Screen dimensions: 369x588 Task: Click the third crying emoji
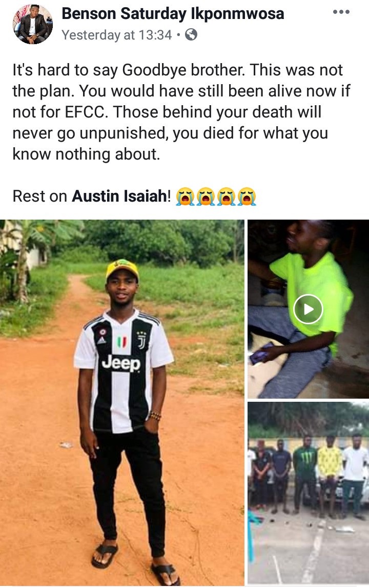[x=227, y=196]
